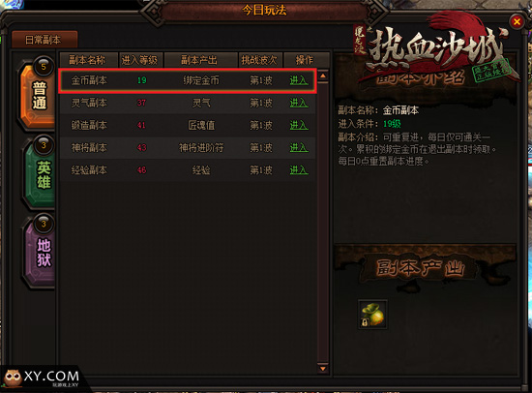Click the 副本产出 column header
Screen dimensions: 532x393
click(x=200, y=60)
